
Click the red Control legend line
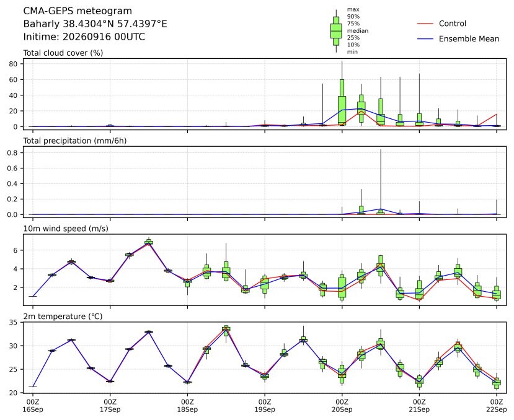[425, 24]
